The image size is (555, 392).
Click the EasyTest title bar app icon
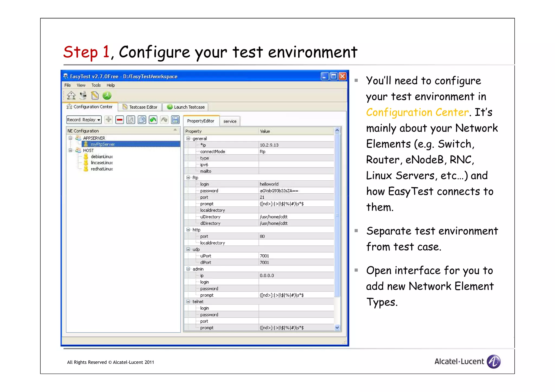pyautogui.click(x=66, y=76)
